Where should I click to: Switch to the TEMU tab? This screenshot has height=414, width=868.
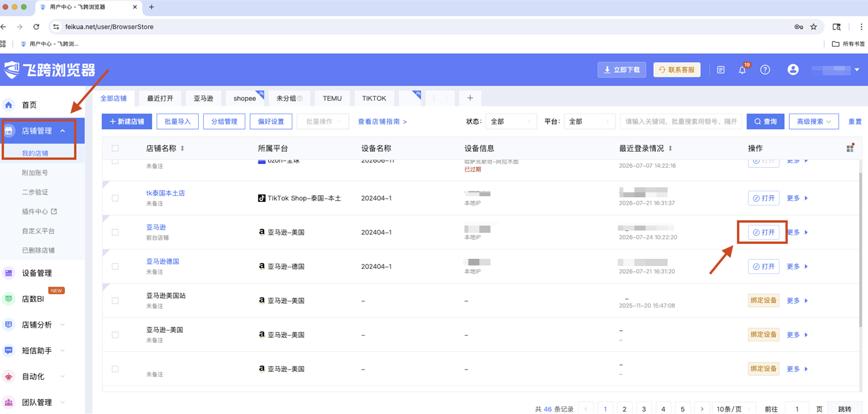point(332,98)
